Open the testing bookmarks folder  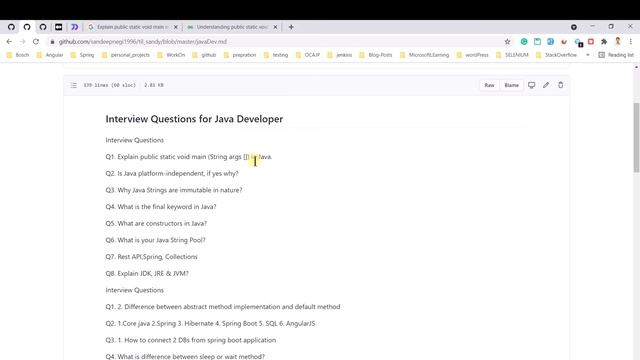276,55
